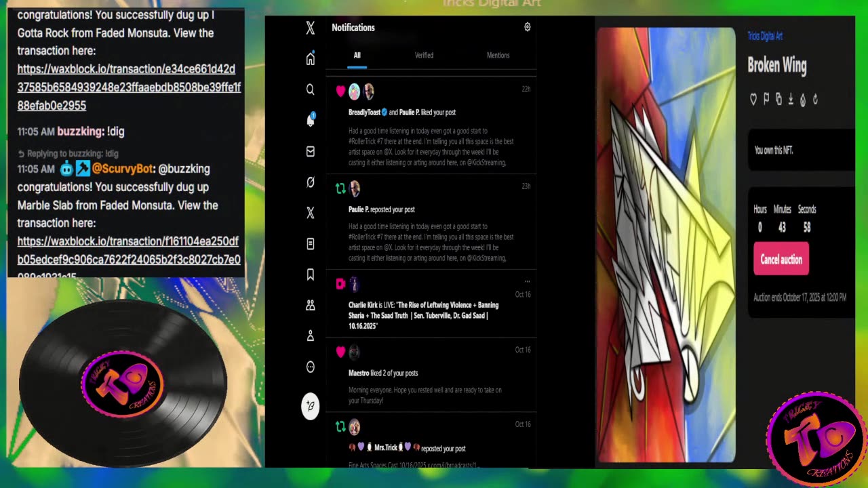The image size is (868, 488).
Task: Go to Home in X sidebar
Action: click(x=310, y=59)
